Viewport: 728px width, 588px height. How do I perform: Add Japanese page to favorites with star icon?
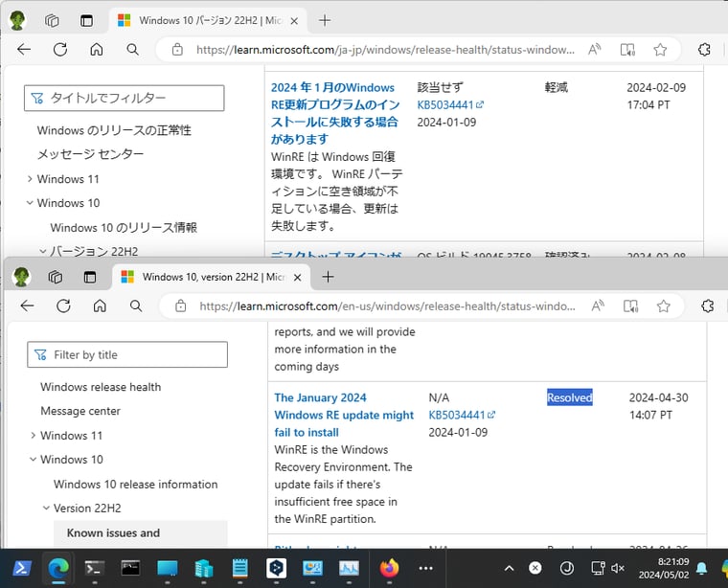660,49
